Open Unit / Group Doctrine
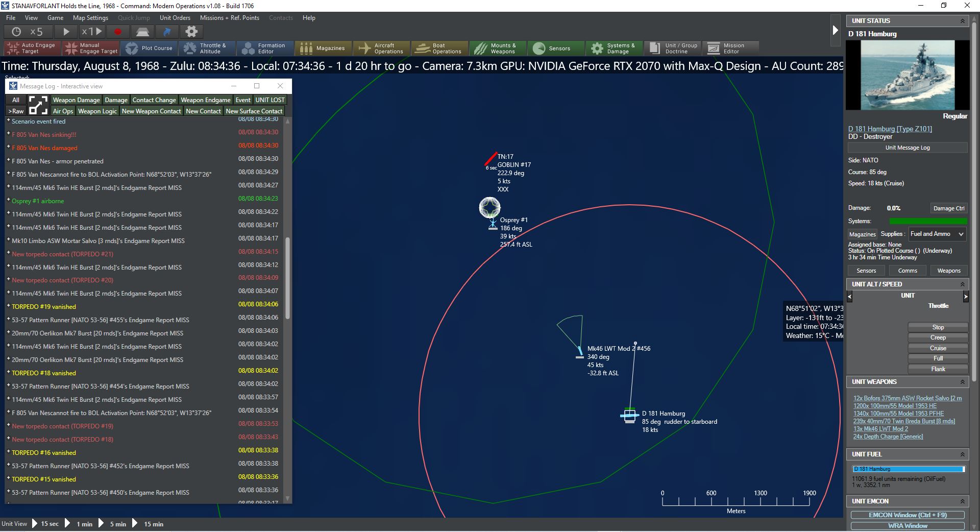 (672, 48)
